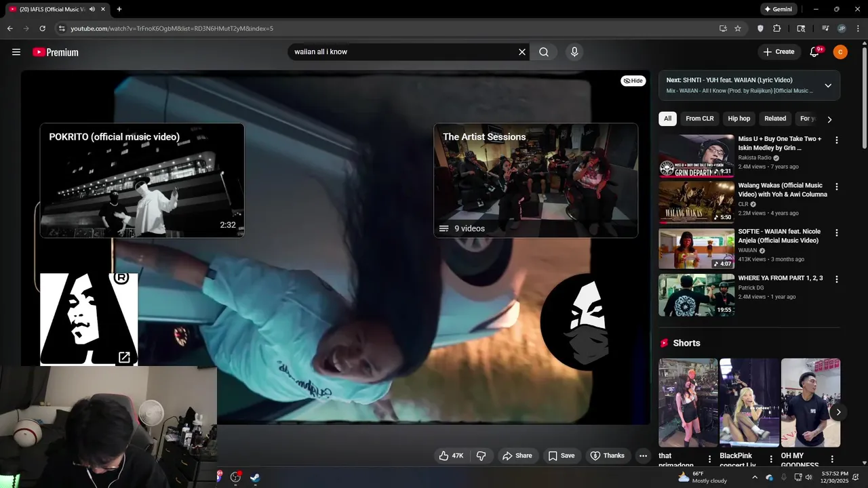The image size is (868, 488).
Task: Go back in browser history
Action: [x=9, y=28]
